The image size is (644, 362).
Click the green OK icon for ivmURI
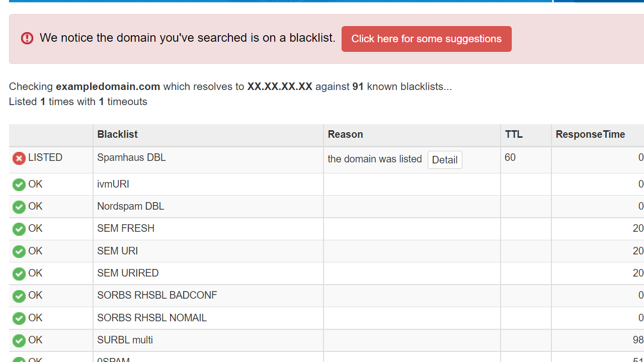point(19,185)
